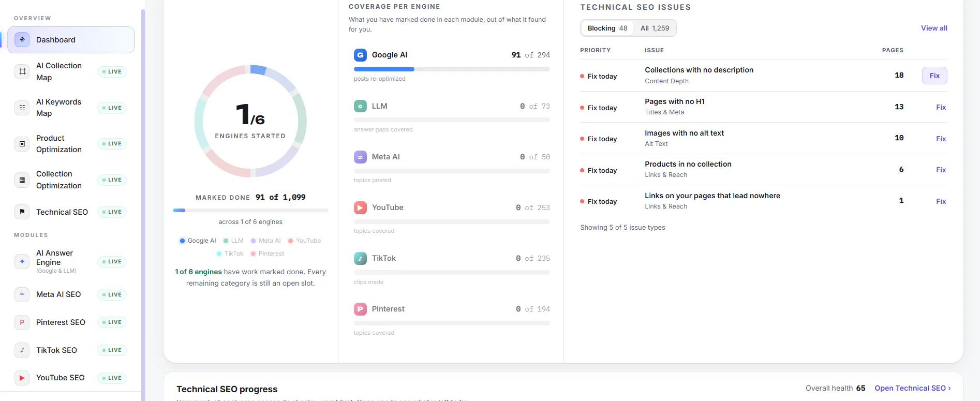The width and height of the screenshot is (980, 401).
Task: Click the Pinterest coverage engine icon
Action: coord(360,309)
